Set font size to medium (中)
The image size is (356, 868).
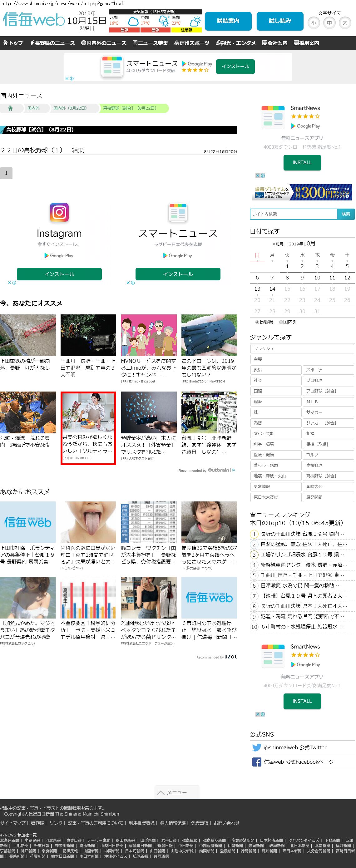tap(329, 23)
